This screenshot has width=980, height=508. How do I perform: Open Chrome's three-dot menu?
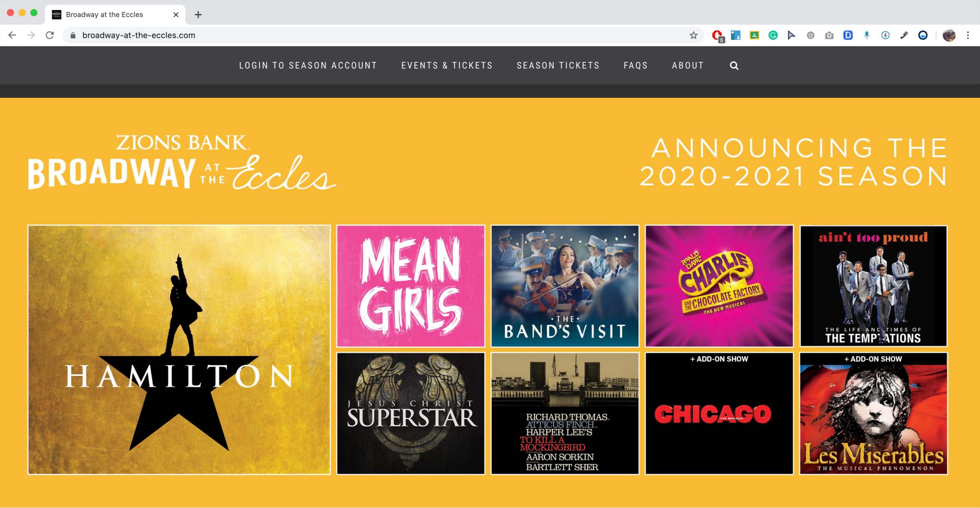pos(968,35)
